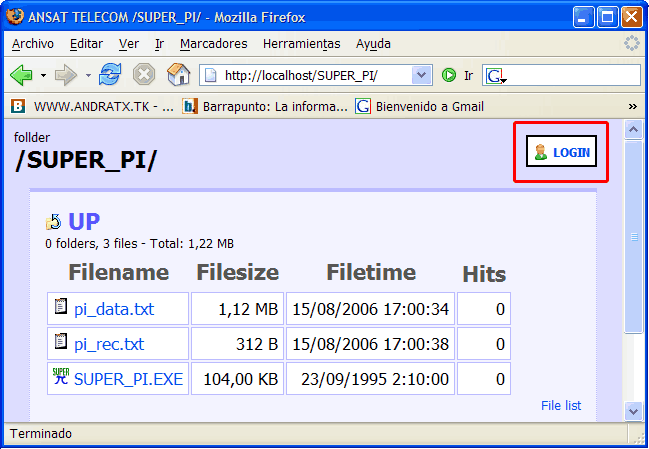Click the UP folder icon
The image size is (649, 449).
53,222
